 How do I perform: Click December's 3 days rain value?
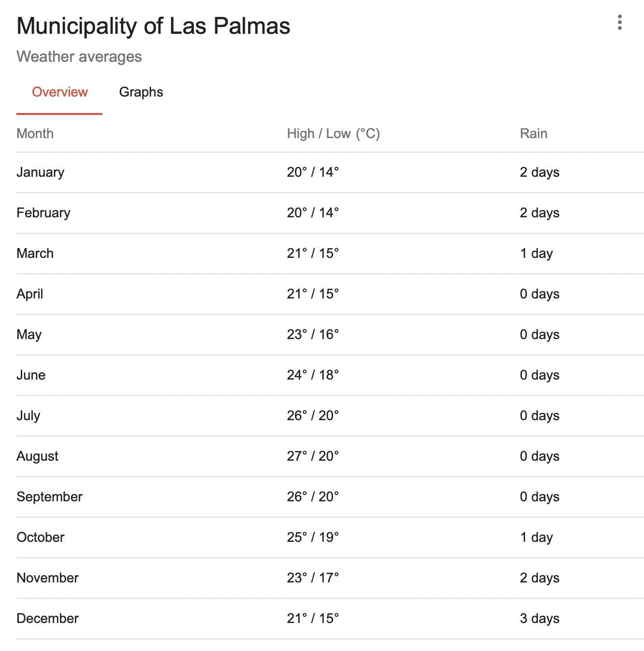click(540, 619)
